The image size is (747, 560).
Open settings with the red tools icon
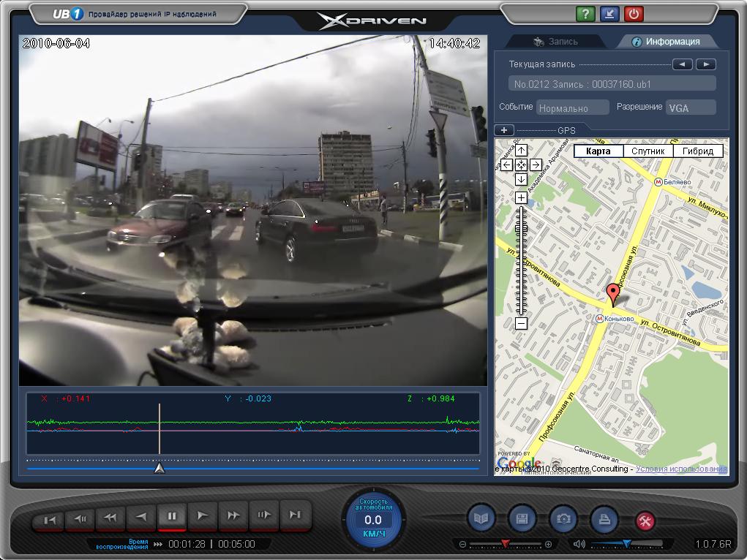click(x=647, y=521)
